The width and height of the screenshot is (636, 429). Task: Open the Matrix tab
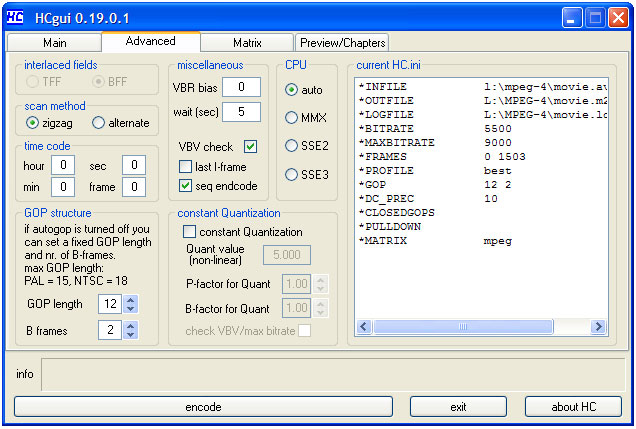coord(247,43)
